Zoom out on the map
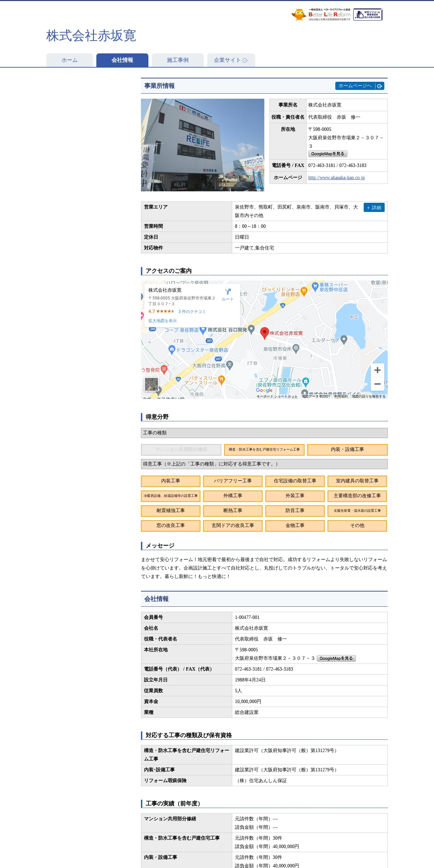Image resolution: width=434 pixels, height=868 pixels. point(378,384)
